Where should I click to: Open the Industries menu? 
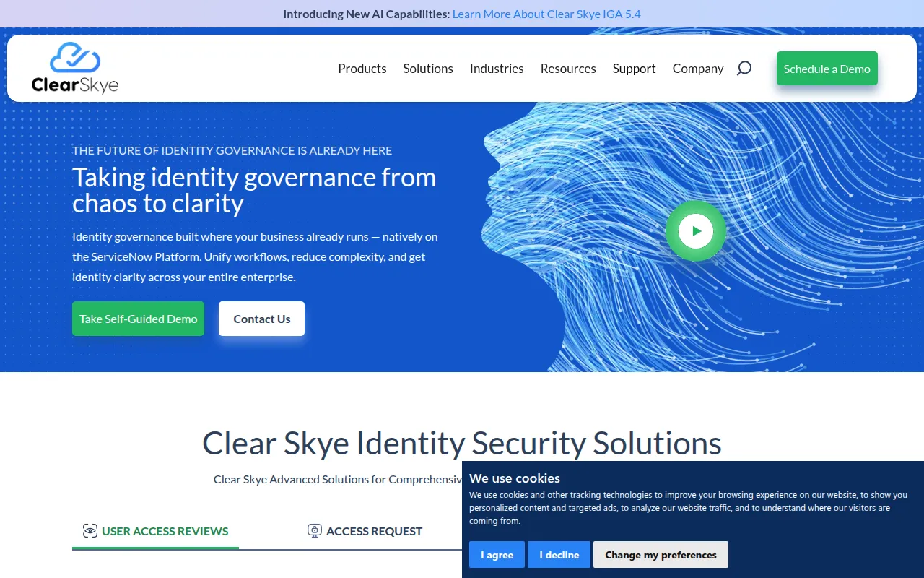click(x=497, y=69)
